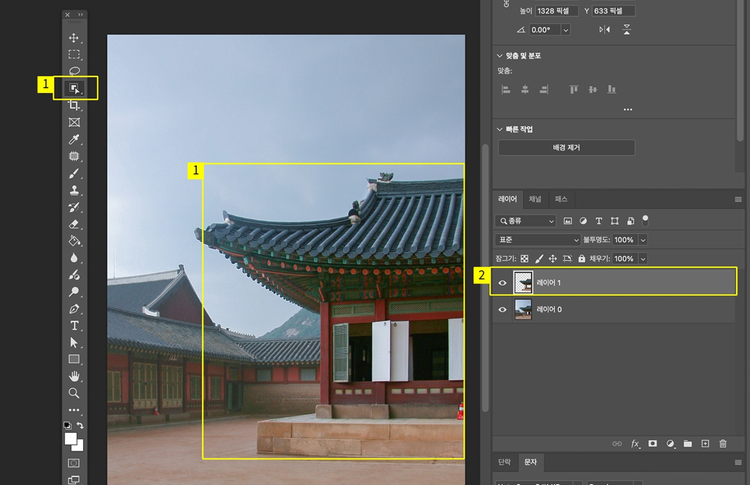Click the Zoom magnifier tool
Image resolution: width=750 pixels, height=485 pixels.
[x=74, y=393]
